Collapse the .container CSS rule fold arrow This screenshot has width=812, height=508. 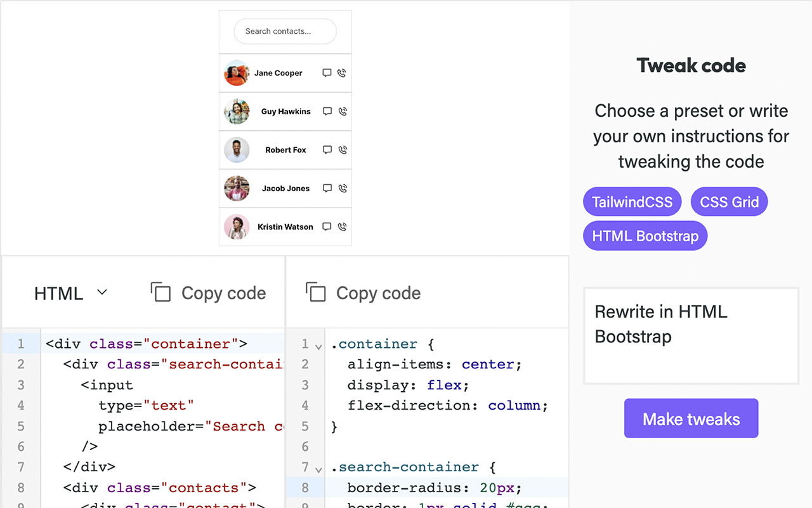pos(318,347)
